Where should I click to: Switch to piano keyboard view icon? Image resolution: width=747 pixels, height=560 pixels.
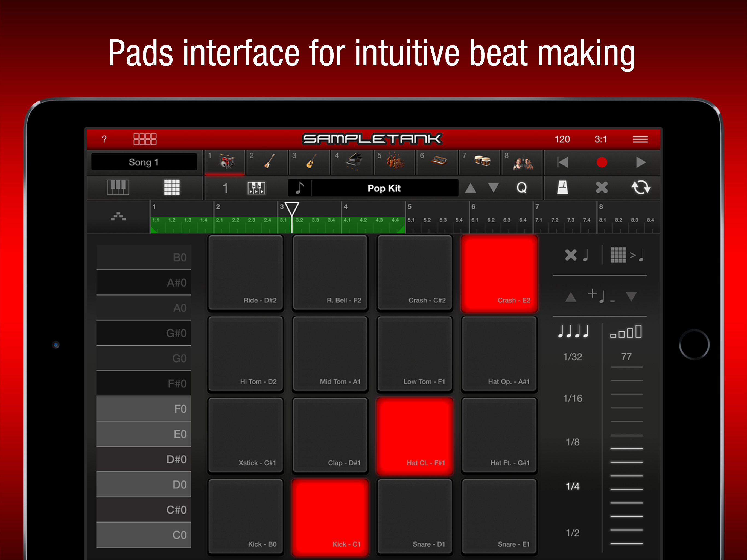coord(118,188)
